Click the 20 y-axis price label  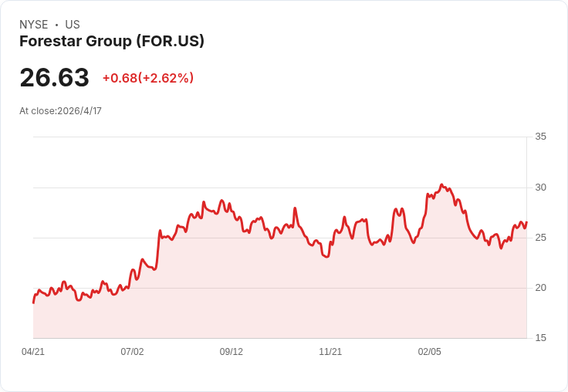point(540,288)
